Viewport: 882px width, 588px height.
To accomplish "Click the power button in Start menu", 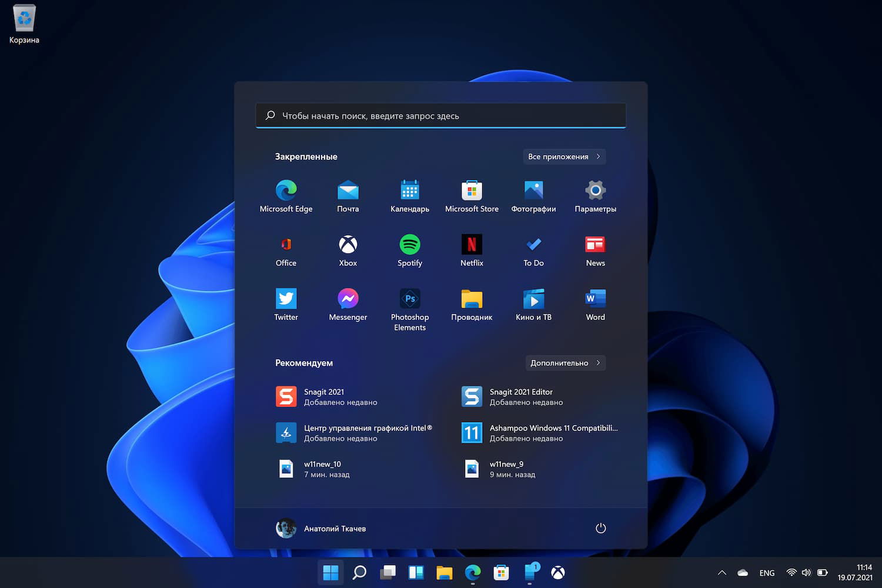I will [x=600, y=528].
